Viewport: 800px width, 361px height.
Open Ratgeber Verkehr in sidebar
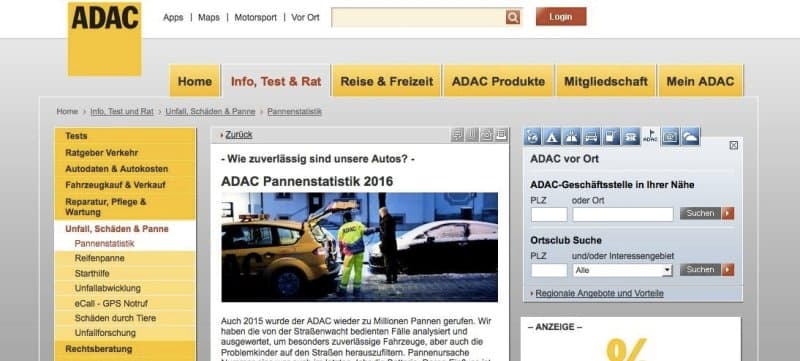[125, 152]
